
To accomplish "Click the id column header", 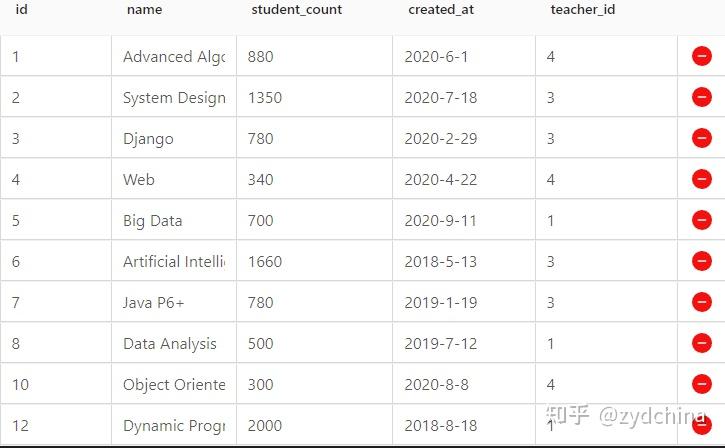I will 21,10.
